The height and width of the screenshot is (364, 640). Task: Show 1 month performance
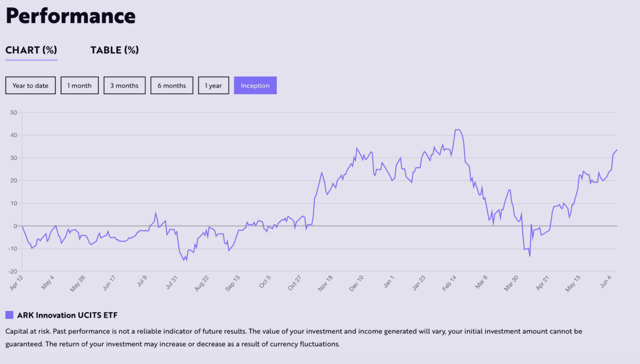79,85
